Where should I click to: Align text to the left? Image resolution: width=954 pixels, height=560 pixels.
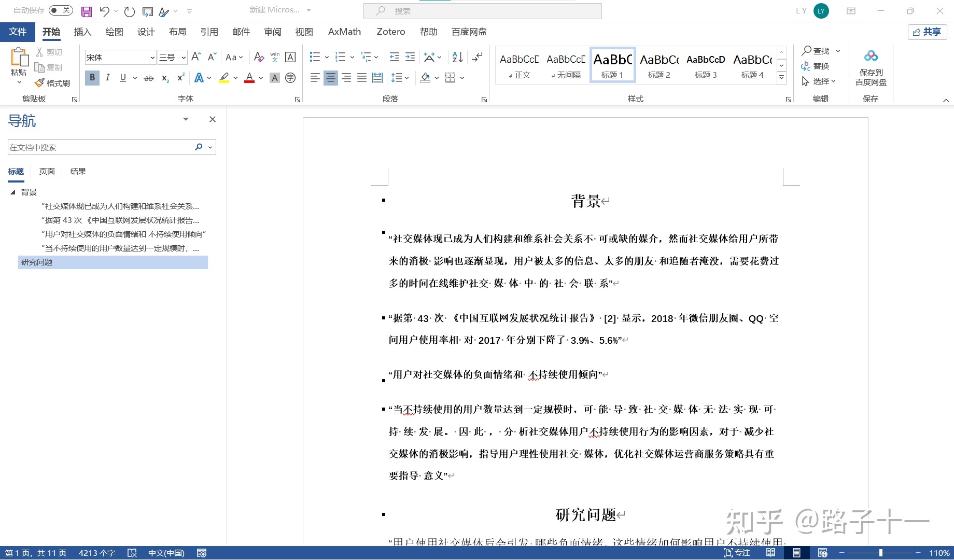315,78
